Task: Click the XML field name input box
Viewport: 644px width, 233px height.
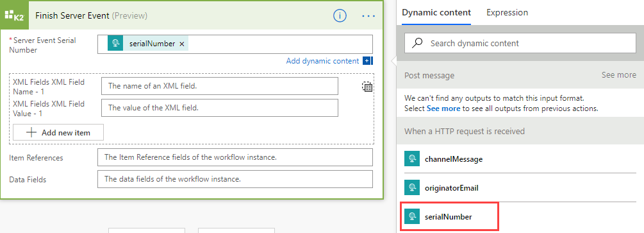Action: 220,86
